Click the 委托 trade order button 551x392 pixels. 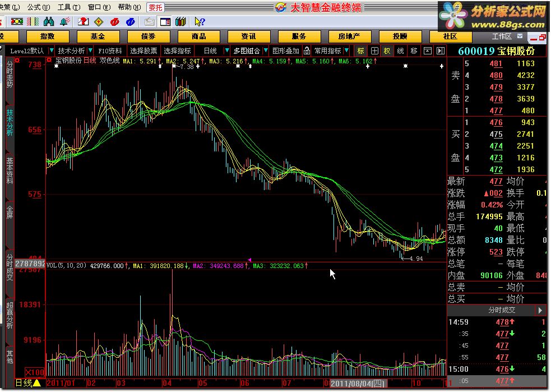[x=155, y=7]
